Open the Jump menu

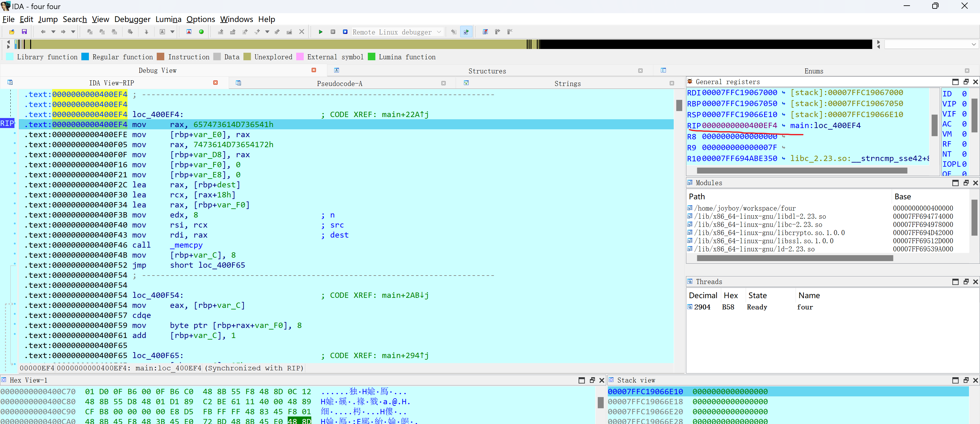48,19
